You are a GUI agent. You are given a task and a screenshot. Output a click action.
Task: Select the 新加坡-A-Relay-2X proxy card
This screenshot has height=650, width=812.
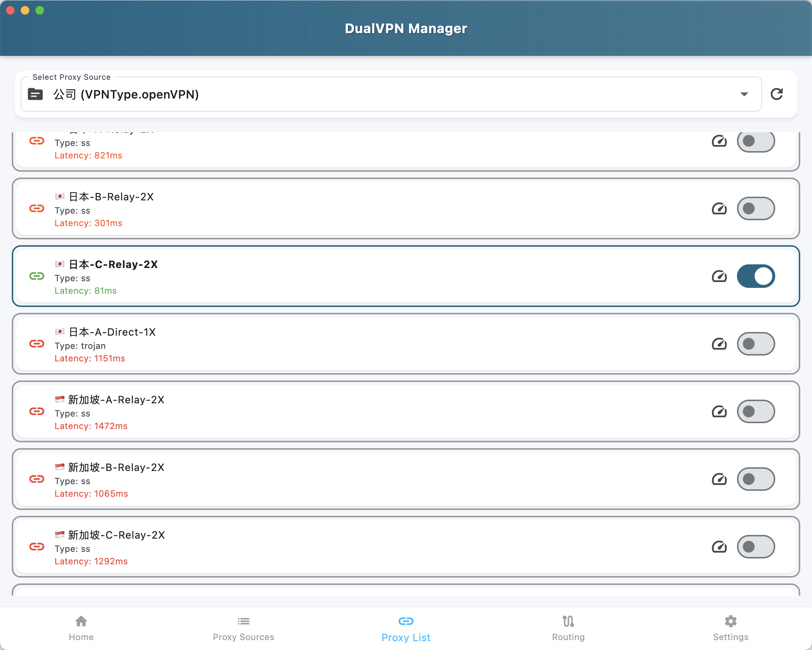(x=377, y=412)
